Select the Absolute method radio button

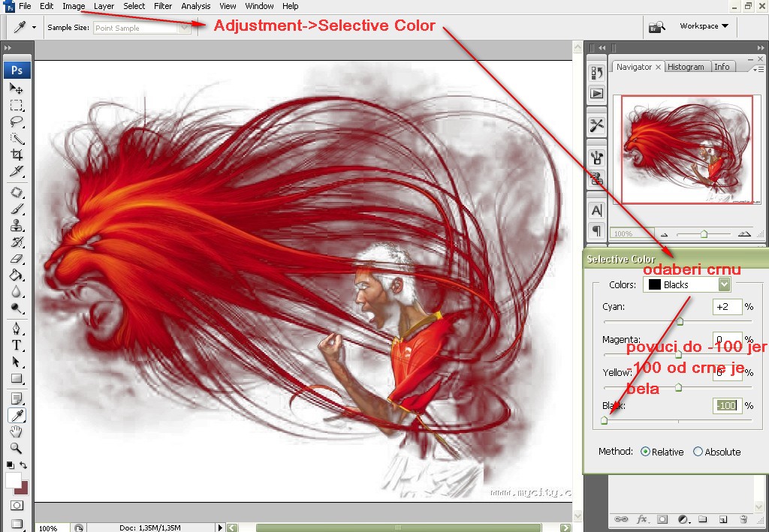[698, 452]
